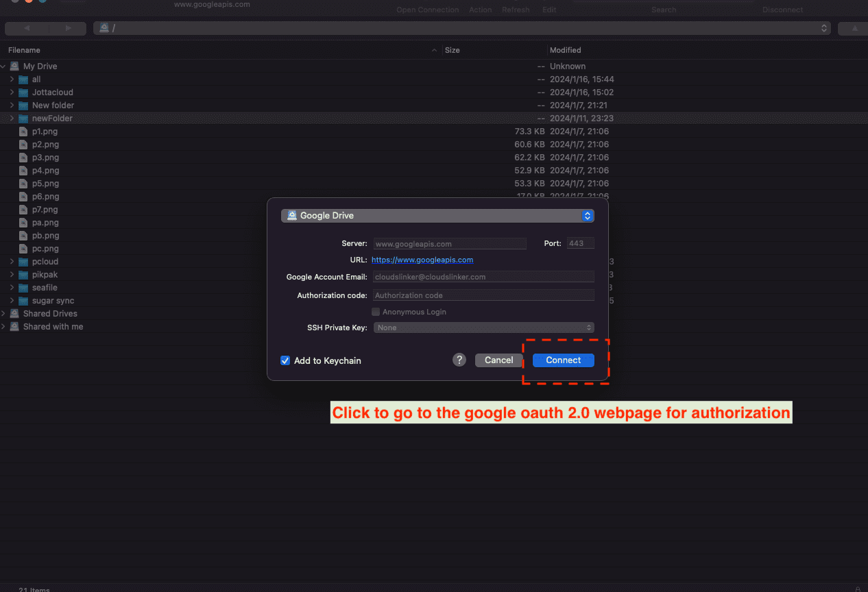Expand the Shared Drives node
Screen dimensions: 868x592
[3, 314]
